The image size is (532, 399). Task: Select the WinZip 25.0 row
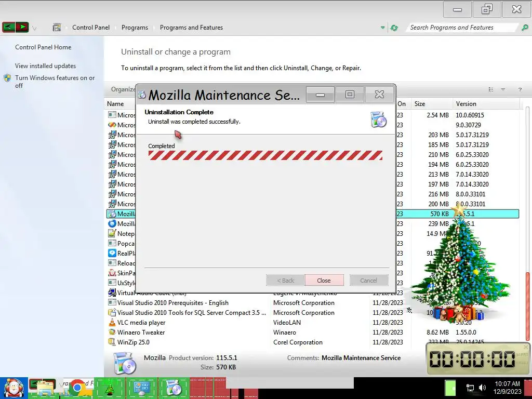pos(312,342)
